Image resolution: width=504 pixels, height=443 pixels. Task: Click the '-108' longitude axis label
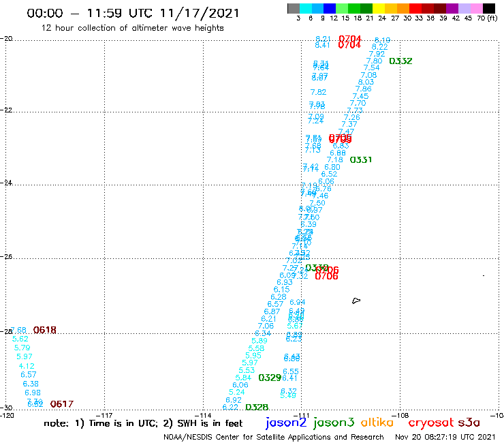click(x=400, y=415)
